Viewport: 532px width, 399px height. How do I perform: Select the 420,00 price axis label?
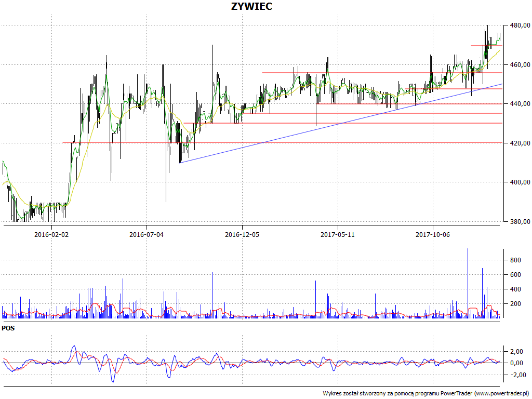click(x=520, y=143)
